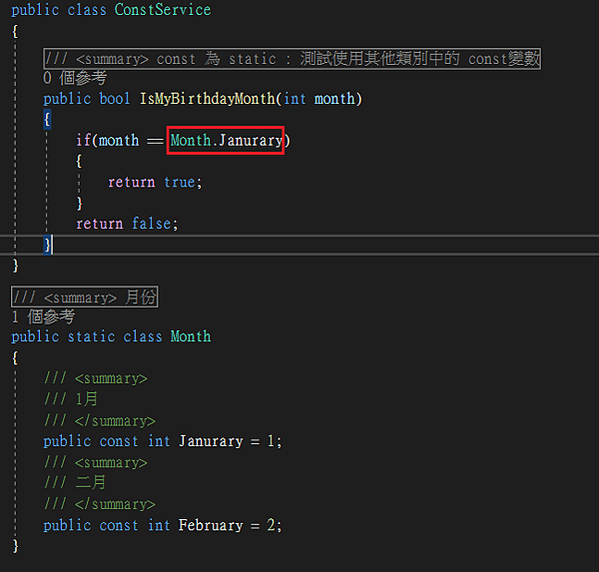The image size is (599, 572).
Task: Click the closing brace at the cursor line
Action: tap(47, 245)
